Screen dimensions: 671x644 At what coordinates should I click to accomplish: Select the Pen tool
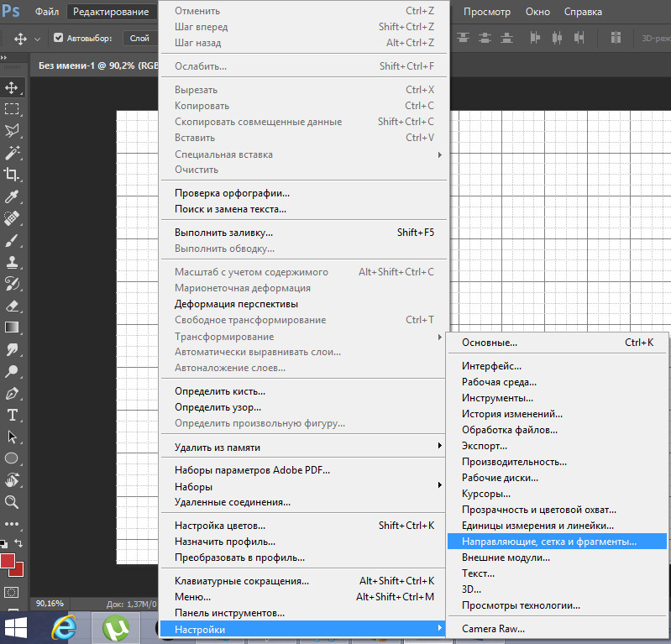(12, 393)
